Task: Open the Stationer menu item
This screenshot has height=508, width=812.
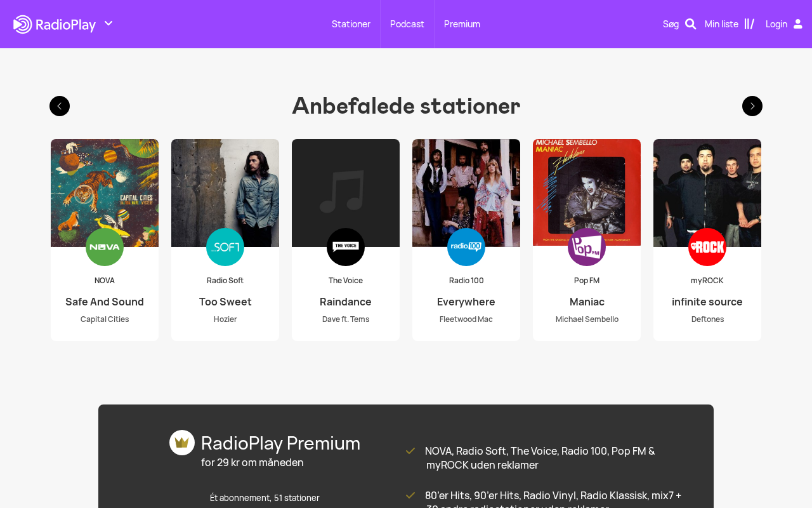Action: [351, 24]
